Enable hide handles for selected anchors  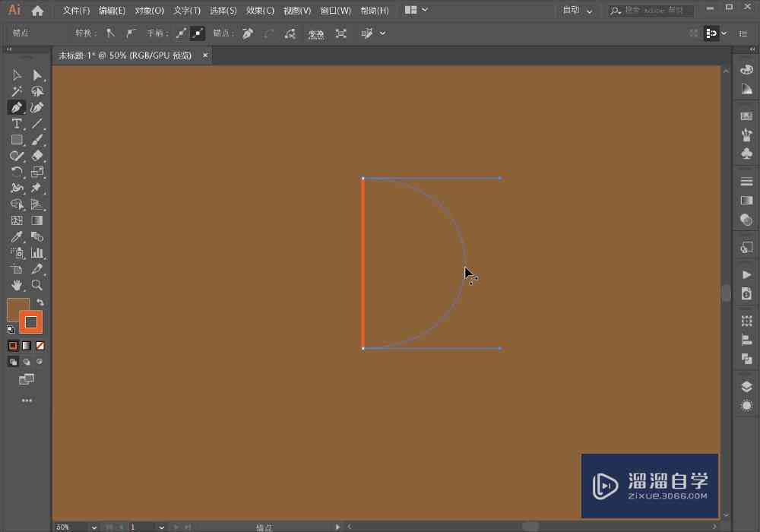pyautogui.click(x=198, y=33)
